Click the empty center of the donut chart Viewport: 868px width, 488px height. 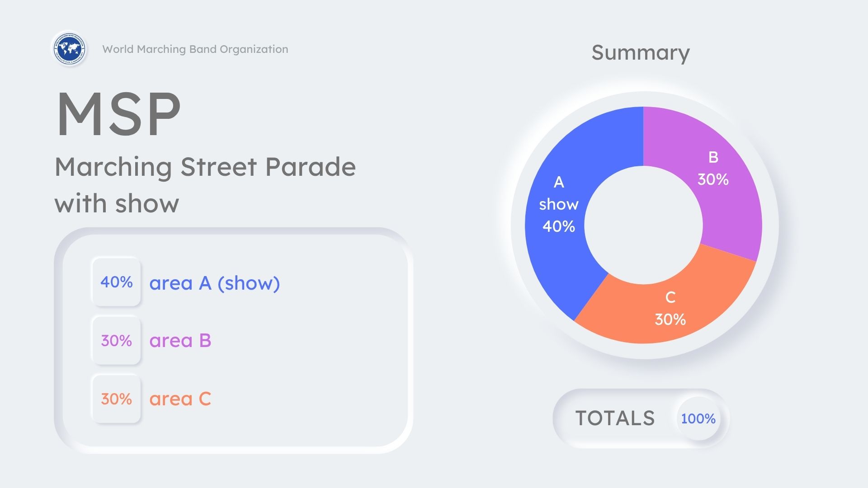(643, 225)
